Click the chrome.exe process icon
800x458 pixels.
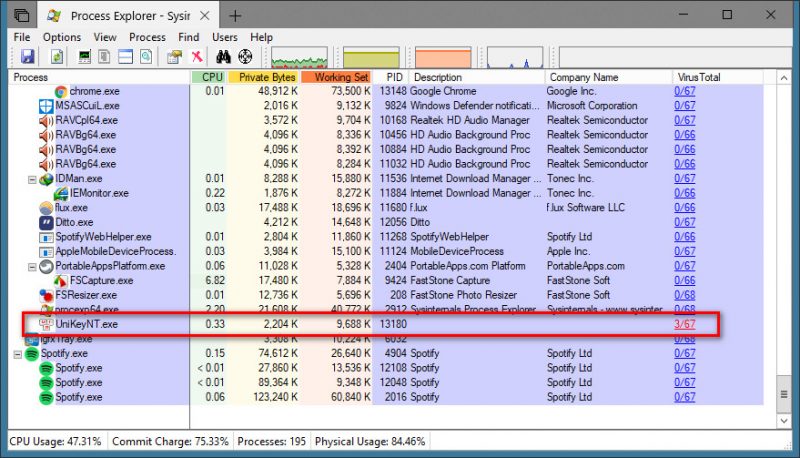click(61, 91)
